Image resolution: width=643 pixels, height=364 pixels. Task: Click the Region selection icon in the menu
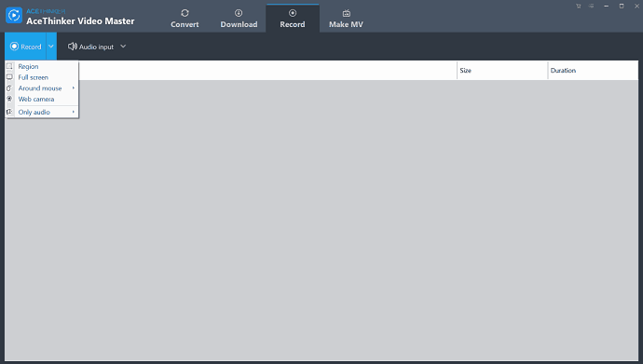click(x=9, y=66)
